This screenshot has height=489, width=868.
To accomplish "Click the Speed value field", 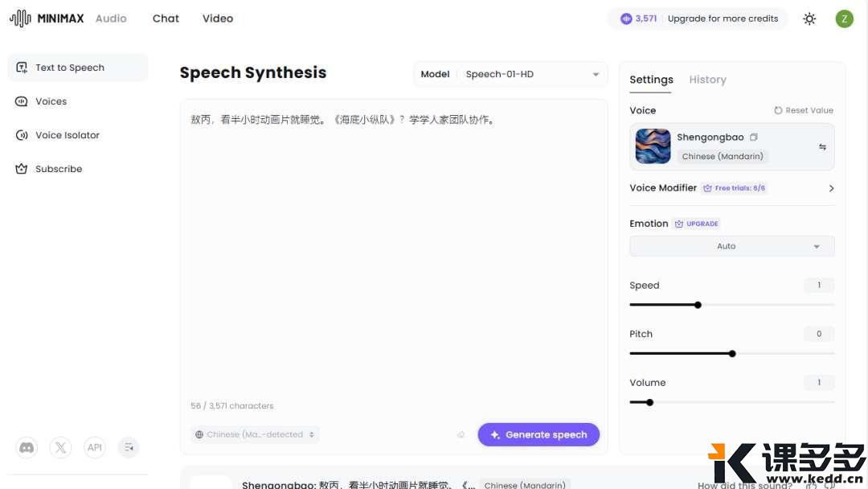I will pos(819,286).
